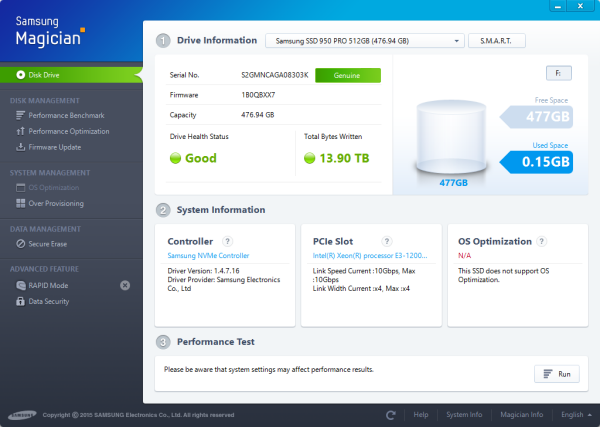The width and height of the screenshot is (600, 427).
Task: Click the Performance Benchmark sidebar icon
Action: coord(20,116)
